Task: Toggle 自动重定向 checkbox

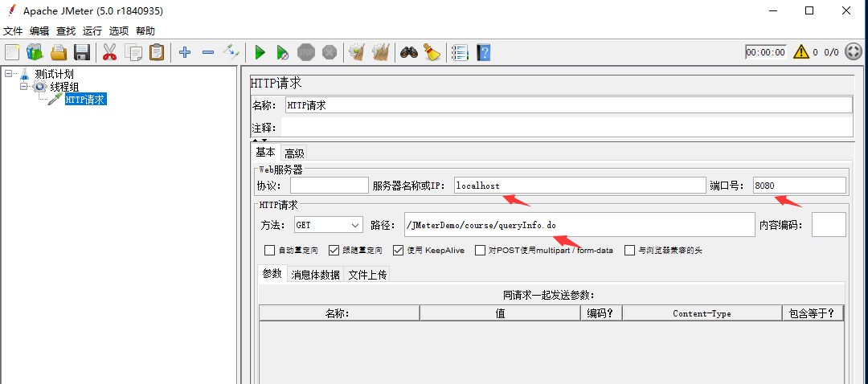Action: (269, 250)
